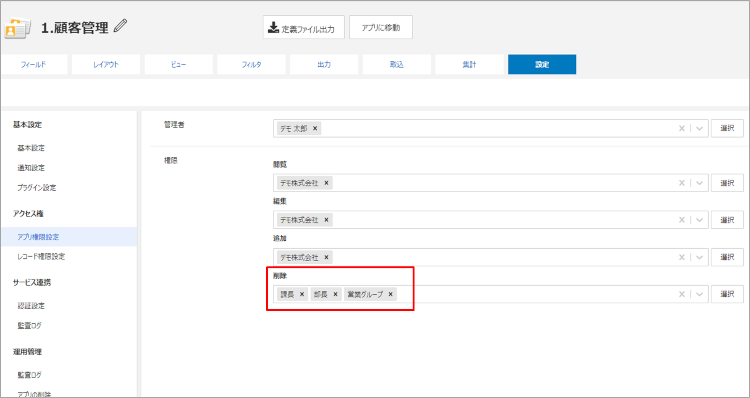Expand the 削除 dropdown arrow

(x=699, y=294)
